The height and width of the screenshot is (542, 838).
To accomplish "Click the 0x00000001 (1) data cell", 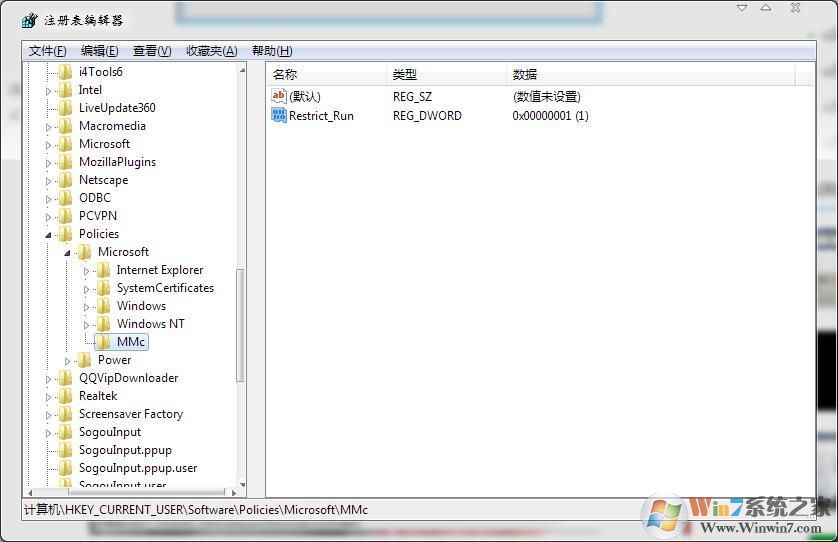I will (x=550, y=115).
